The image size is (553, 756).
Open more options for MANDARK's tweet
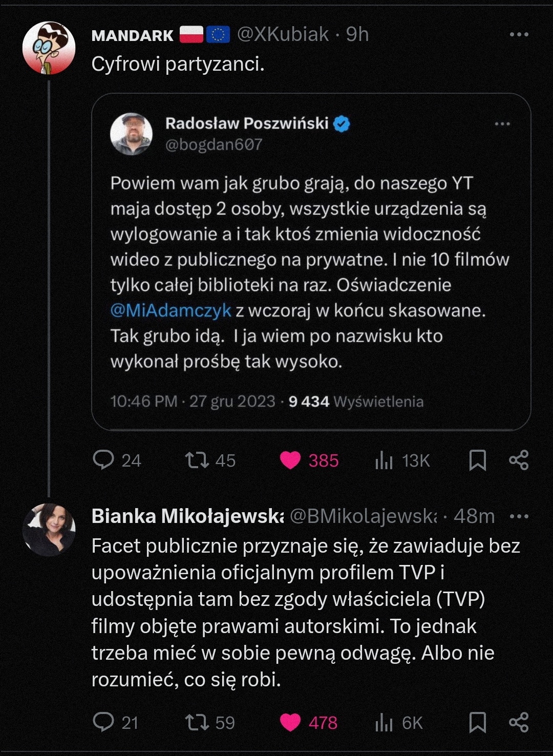519,34
